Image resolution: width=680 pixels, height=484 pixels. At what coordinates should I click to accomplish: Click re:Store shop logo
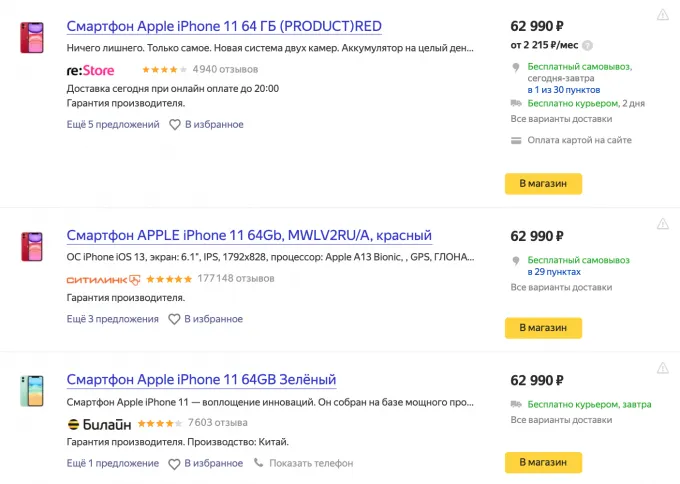[90, 70]
